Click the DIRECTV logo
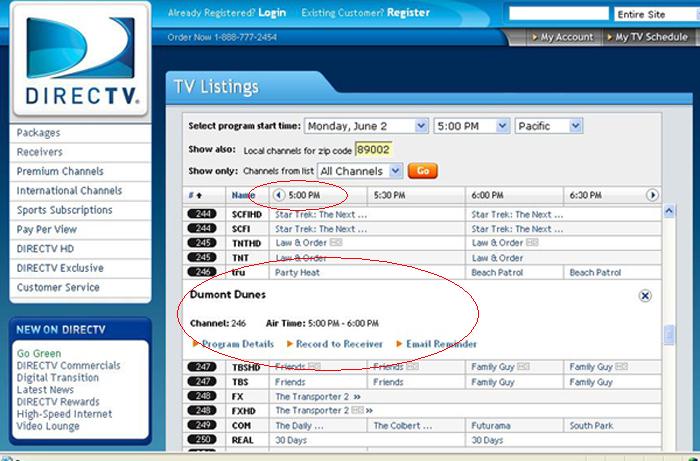Image resolution: width=700 pixels, height=461 pixels. (80, 60)
